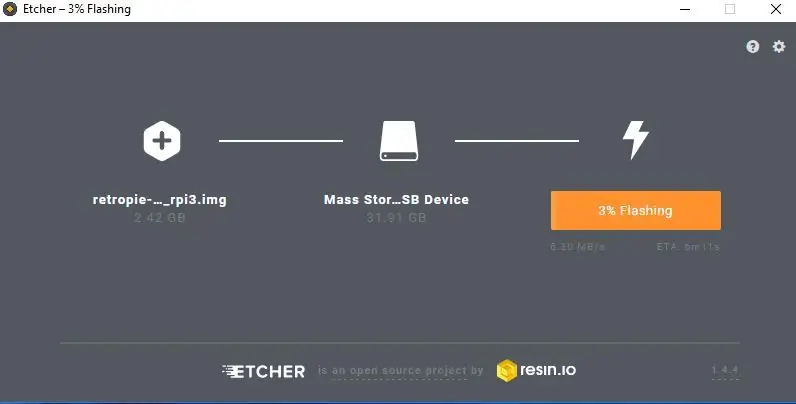Click the Etcher app icon in title bar
Viewport: 796px width, 404px height.
tap(10, 9)
